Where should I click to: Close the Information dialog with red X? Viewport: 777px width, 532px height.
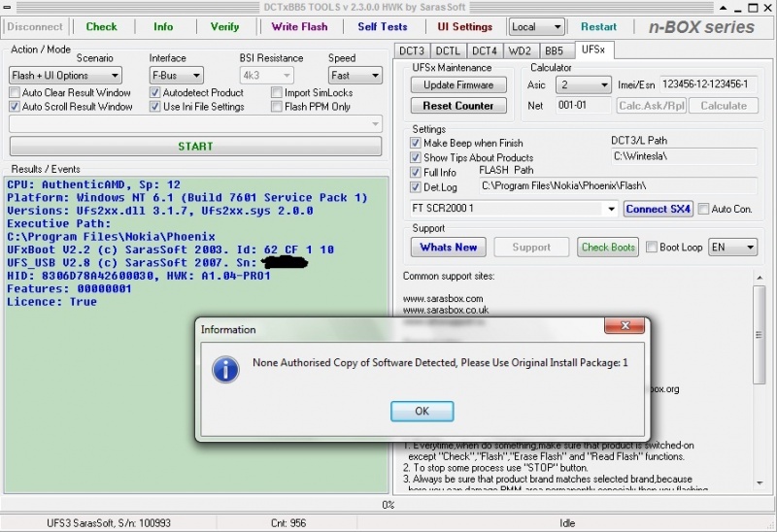tap(625, 325)
